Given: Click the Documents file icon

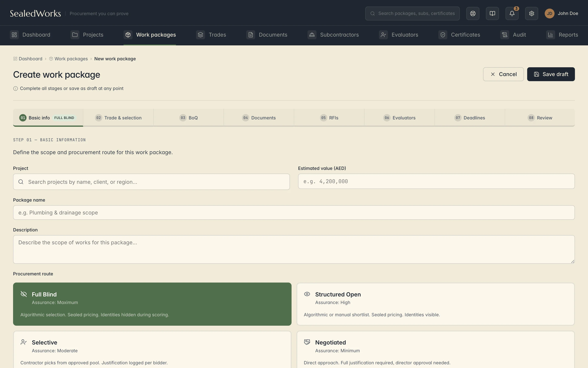Looking at the screenshot, I should (x=251, y=35).
